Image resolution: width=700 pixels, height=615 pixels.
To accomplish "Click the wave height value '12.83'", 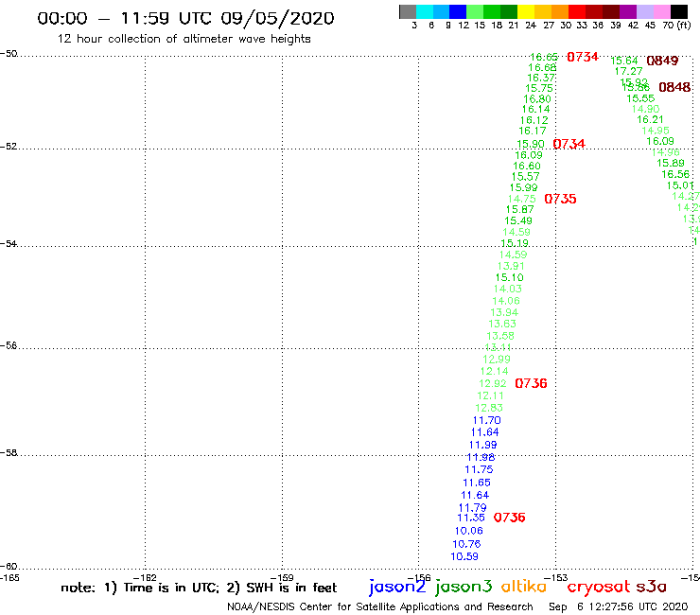I will (489, 408).
